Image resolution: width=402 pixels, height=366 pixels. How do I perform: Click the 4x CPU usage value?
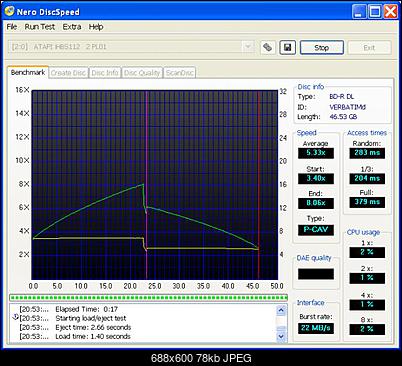(x=367, y=305)
